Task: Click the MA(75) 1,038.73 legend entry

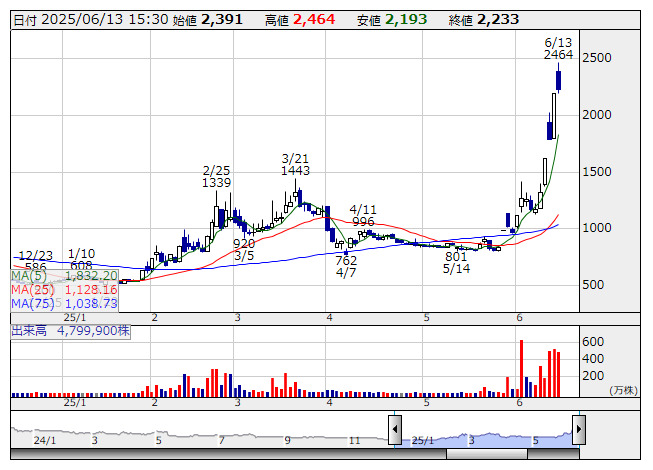Action: (65, 303)
